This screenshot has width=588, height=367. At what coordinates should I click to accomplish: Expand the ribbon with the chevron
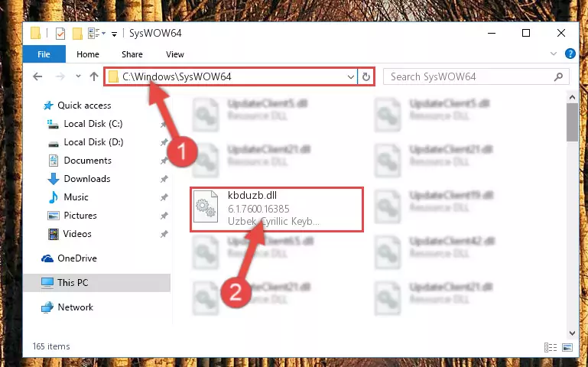pos(554,54)
